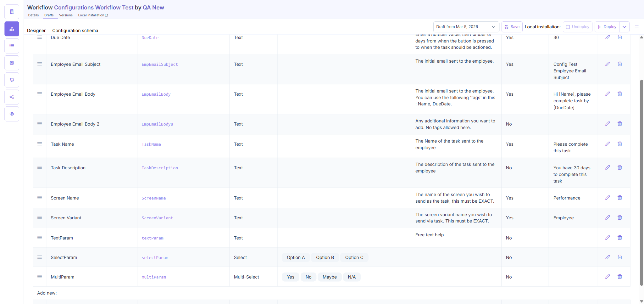Open the hamburger menu next to Deploy

(637, 27)
